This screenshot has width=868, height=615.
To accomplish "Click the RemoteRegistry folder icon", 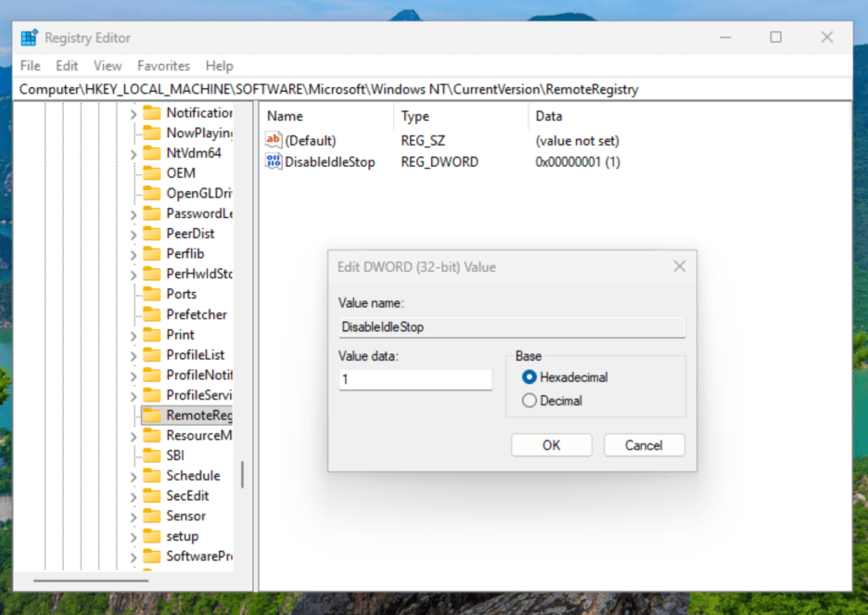I will 153,415.
